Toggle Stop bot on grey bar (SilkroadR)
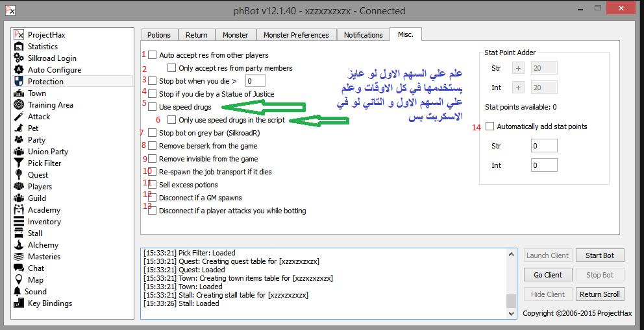The image size is (644, 330). pos(153,133)
